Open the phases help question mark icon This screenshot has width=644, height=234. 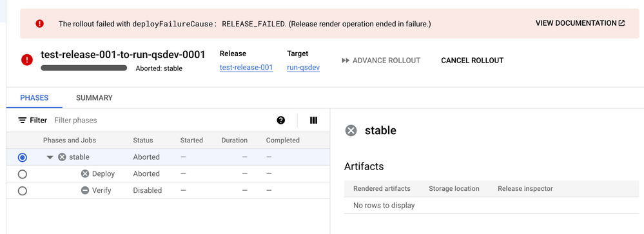tap(281, 121)
